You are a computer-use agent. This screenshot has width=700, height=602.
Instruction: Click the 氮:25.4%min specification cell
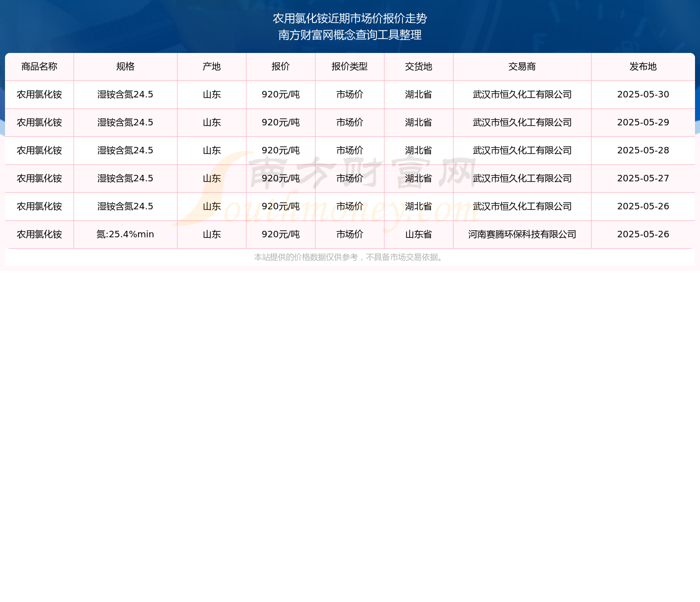(x=125, y=234)
